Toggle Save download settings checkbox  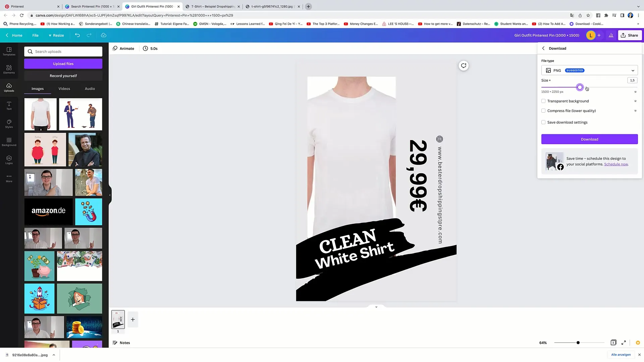tap(544, 122)
